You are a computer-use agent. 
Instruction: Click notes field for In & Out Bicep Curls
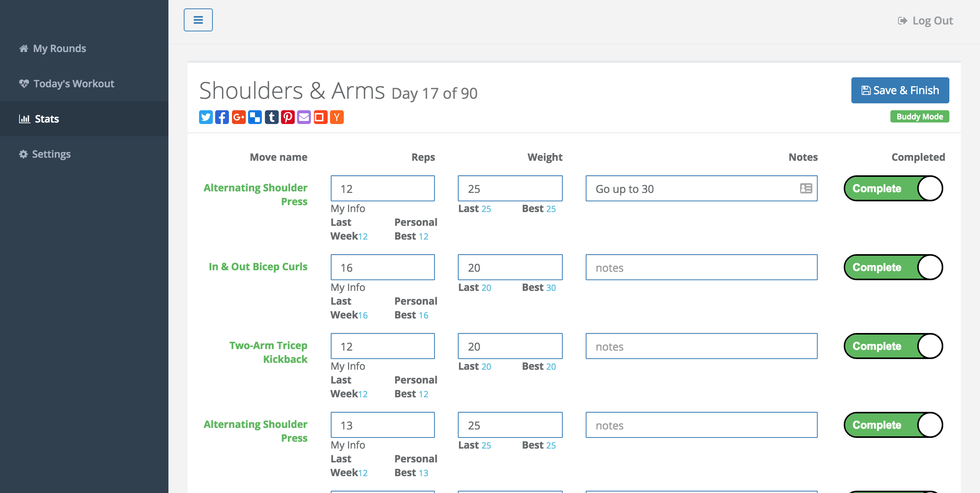coord(702,267)
